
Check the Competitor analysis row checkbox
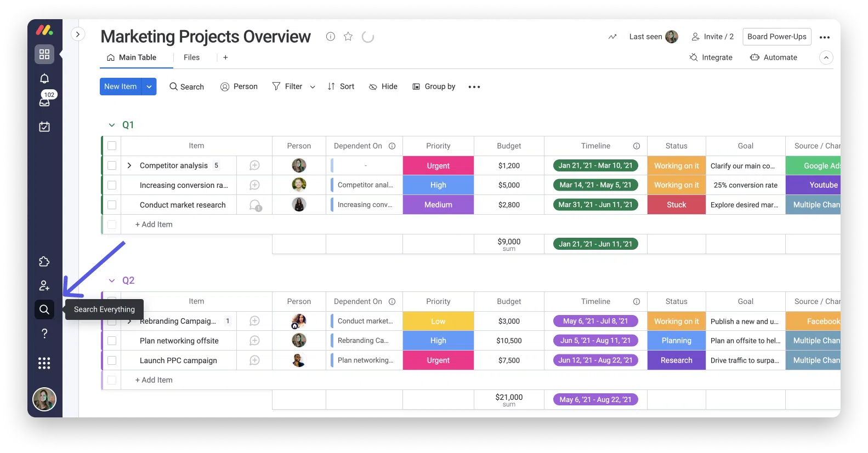click(112, 165)
